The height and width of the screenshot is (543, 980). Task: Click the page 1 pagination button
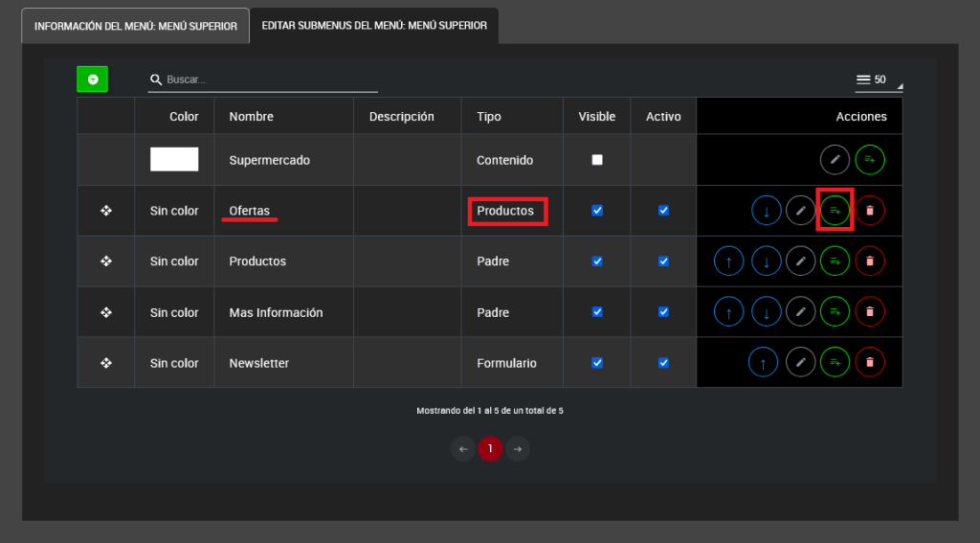(490, 449)
